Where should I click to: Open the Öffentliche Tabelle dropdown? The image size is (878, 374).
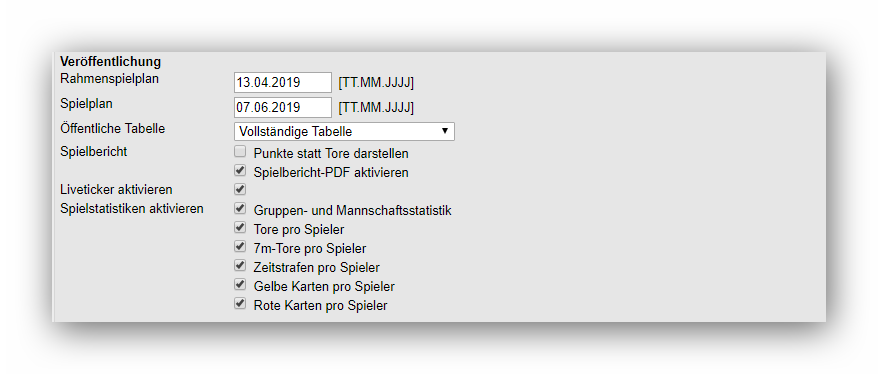344,132
